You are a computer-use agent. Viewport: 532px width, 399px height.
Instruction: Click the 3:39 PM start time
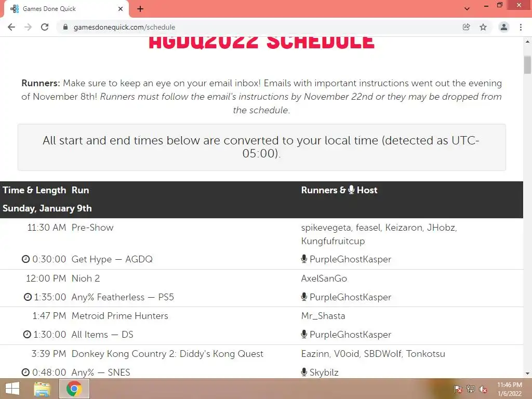point(48,354)
